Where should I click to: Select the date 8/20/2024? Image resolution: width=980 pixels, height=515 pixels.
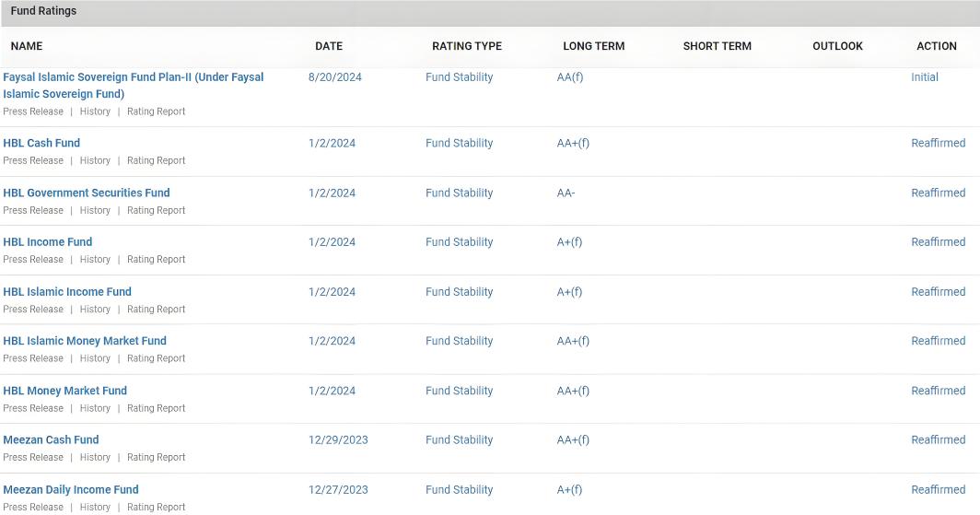[335, 77]
